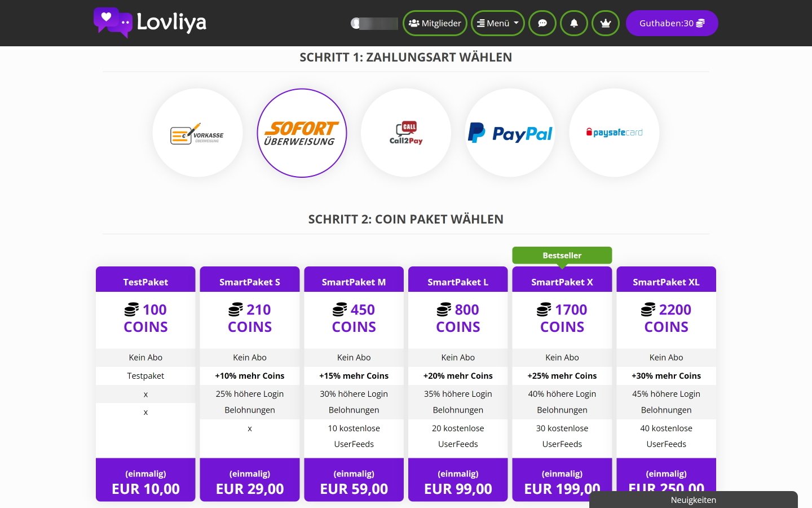Open the Mitglieder page
Image resolution: width=812 pixels, height=508 pixels.
(x=435, y=23)
